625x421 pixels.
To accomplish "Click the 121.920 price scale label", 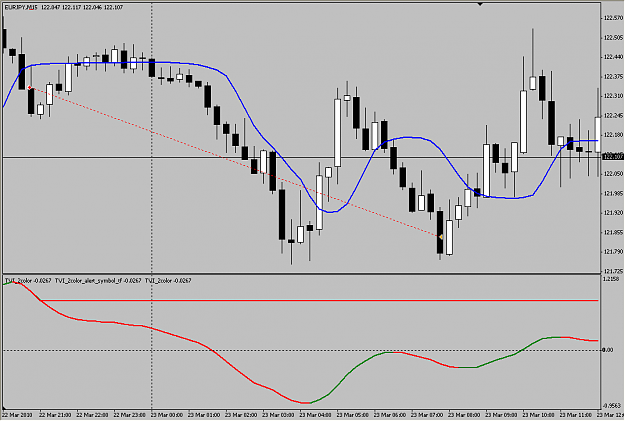I will (613, 213).
